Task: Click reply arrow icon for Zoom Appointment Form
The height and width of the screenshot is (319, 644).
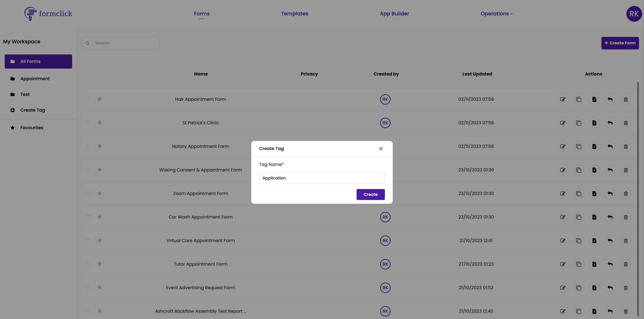Action: (x=610, y=193)
